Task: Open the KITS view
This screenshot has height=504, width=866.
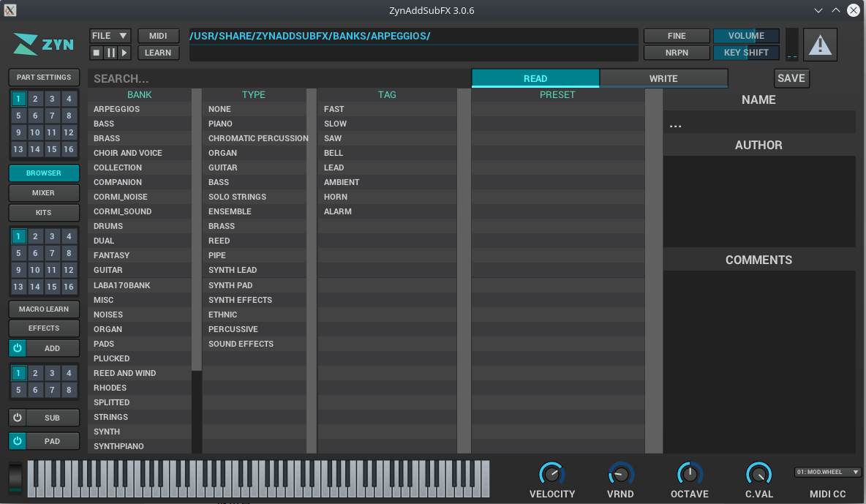Action: tap(44, 213)
